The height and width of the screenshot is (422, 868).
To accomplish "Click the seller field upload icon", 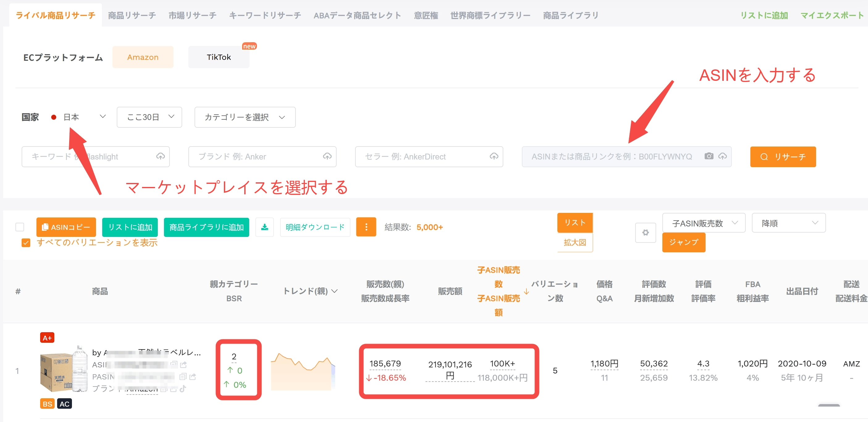I will click(x=494, y=156).
